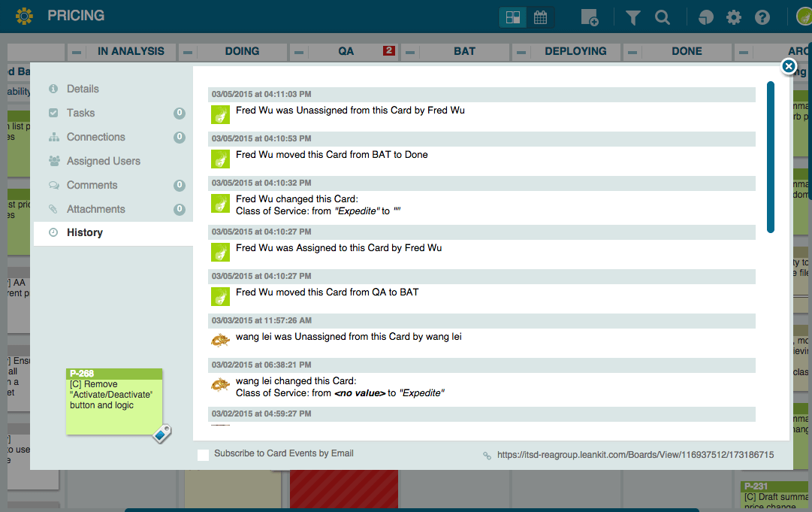Viewport: 812px width, 512px height.
Task: Collapse the IN ANALYSIS lane
Action: click(77, 52)
